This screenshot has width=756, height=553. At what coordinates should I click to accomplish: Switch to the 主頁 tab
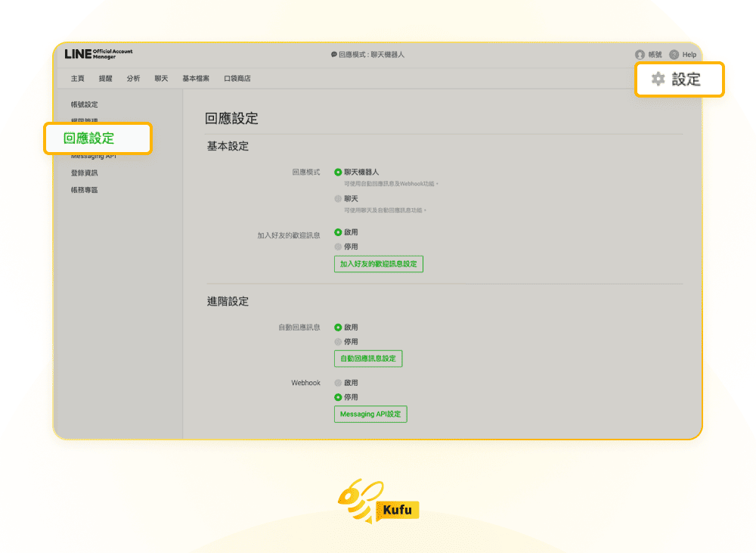click(76, 78)
